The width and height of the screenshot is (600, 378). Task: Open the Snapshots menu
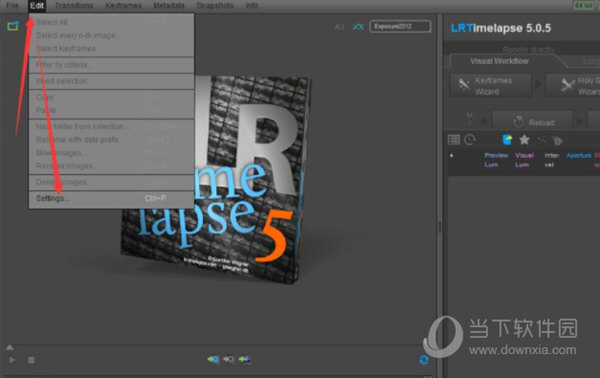point(215,5)
